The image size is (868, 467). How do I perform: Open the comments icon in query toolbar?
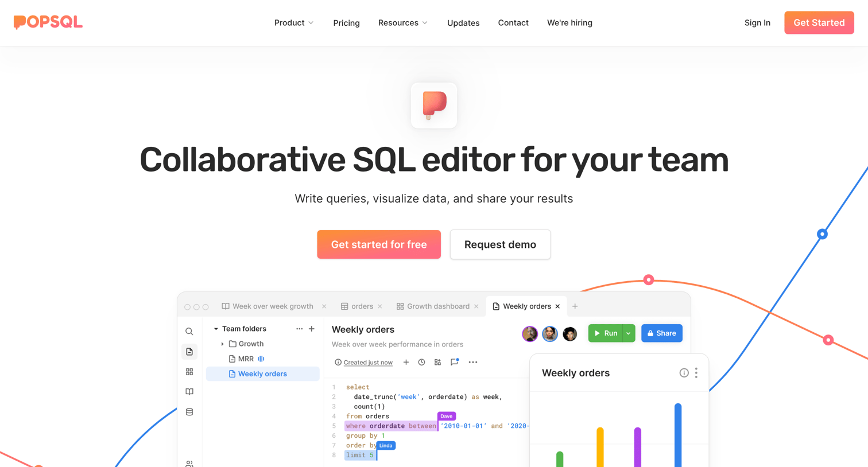(454, 362)
